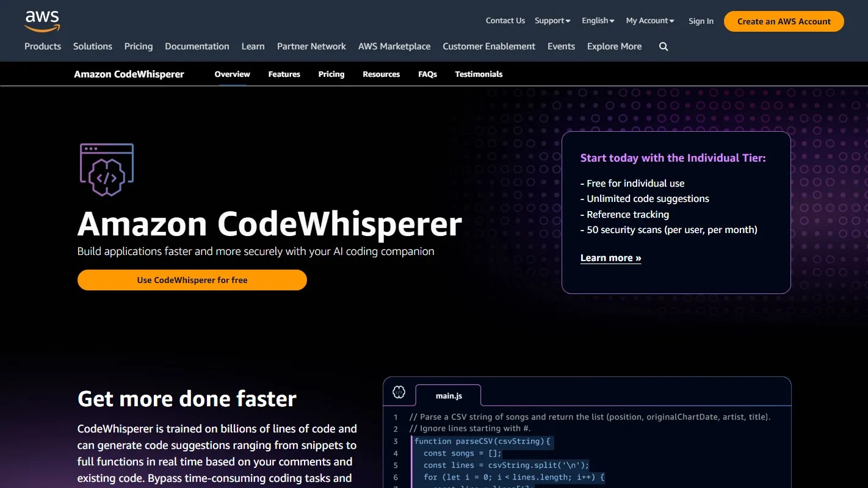Open the English language dropdown
Screen dimensions: 868x488
coord(597,20)
